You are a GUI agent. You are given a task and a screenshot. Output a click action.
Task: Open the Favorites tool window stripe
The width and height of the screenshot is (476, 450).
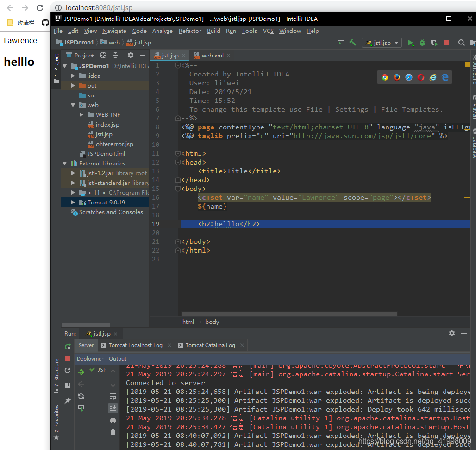[x=56, y=422]
